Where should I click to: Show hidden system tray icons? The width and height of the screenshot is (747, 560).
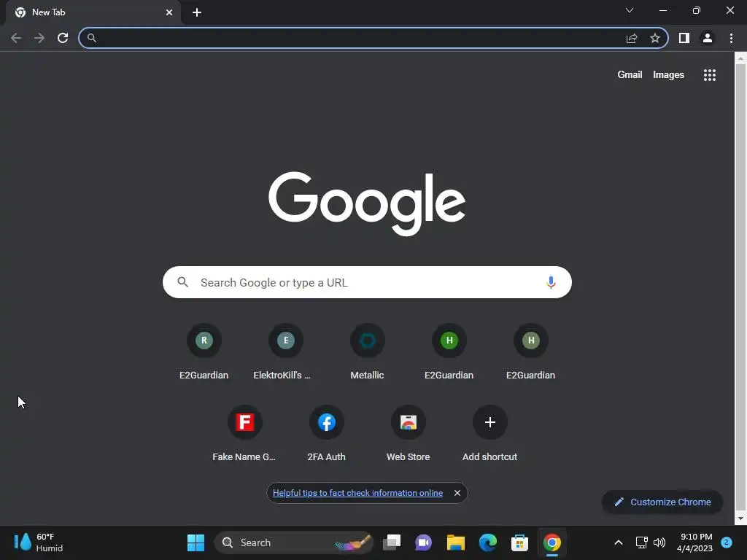pyautogui.click(x=619, y=542)
